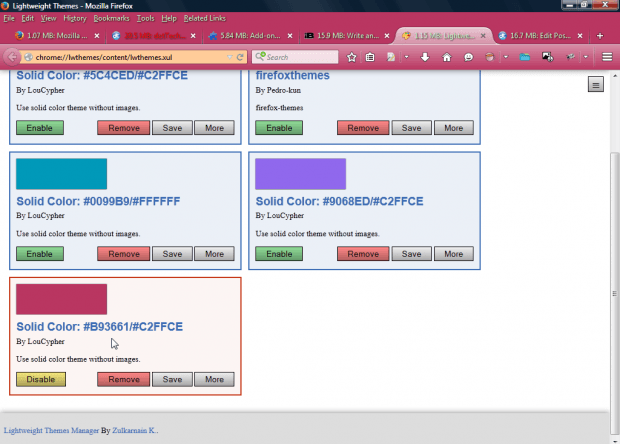
Task: Open the Downloads arrow icon
Action: pyautogui.click(x=425, y=57)
